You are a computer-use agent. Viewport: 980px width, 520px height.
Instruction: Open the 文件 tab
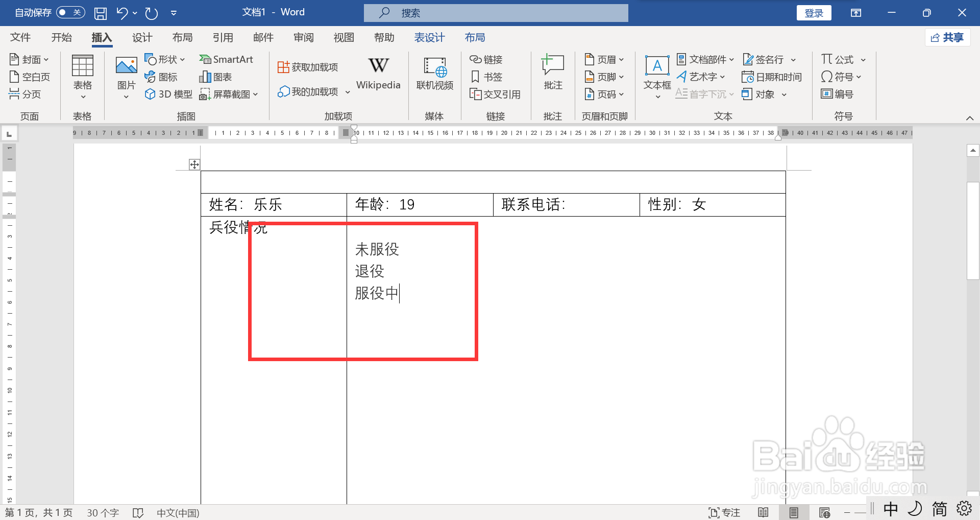[20, 37]
